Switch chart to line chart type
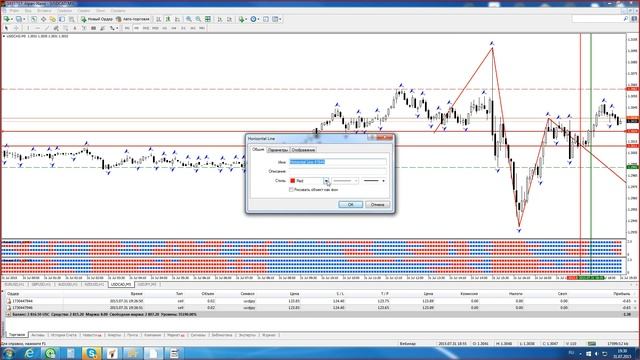Image resolution: width=640 pixels, height=360 pixels. (x=177, y=19)
